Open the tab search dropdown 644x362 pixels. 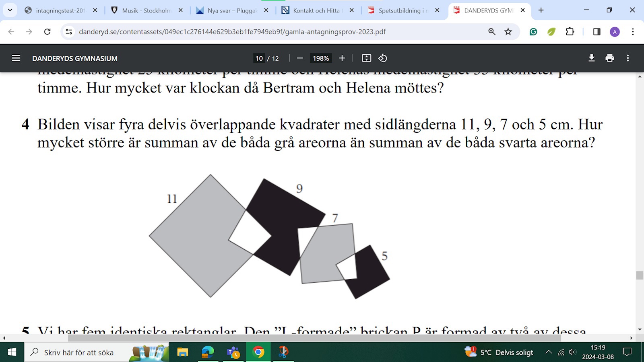(x=10, y=10)
